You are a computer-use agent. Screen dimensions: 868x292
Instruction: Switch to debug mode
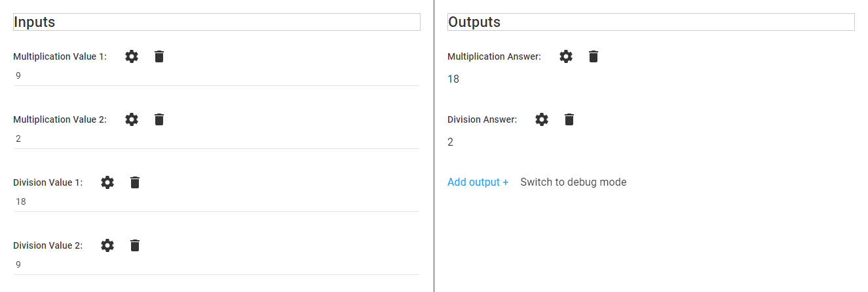[x=573, y=182]
